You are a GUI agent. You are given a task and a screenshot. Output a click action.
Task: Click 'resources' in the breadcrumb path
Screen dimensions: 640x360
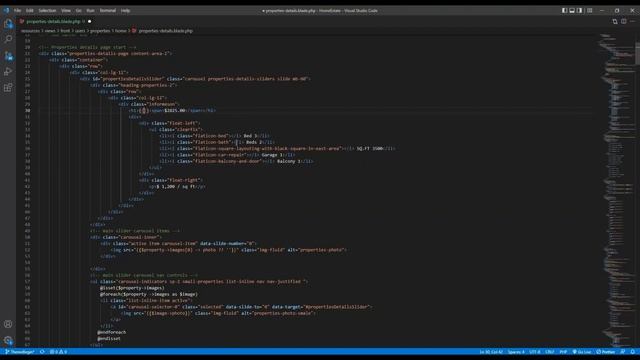30,31
